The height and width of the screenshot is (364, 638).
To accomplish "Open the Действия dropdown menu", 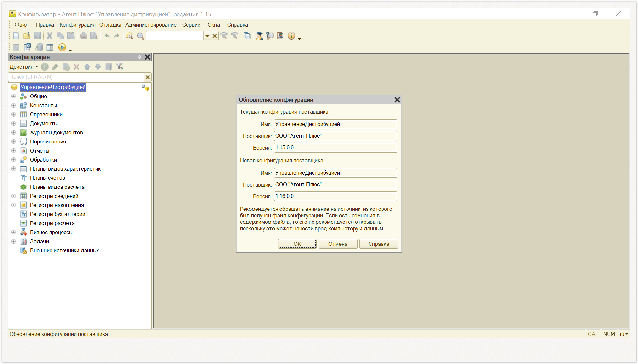I will click(x=24, y=67).
